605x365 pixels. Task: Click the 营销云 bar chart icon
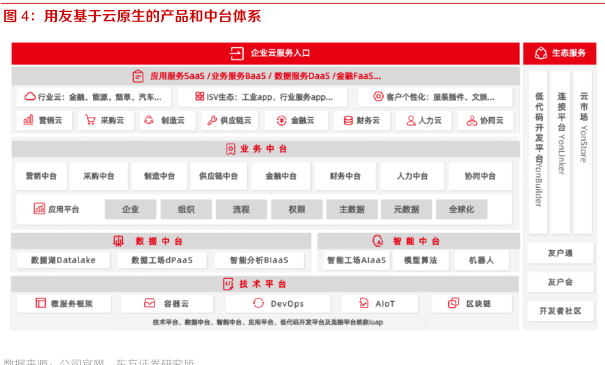coord(29,120)
